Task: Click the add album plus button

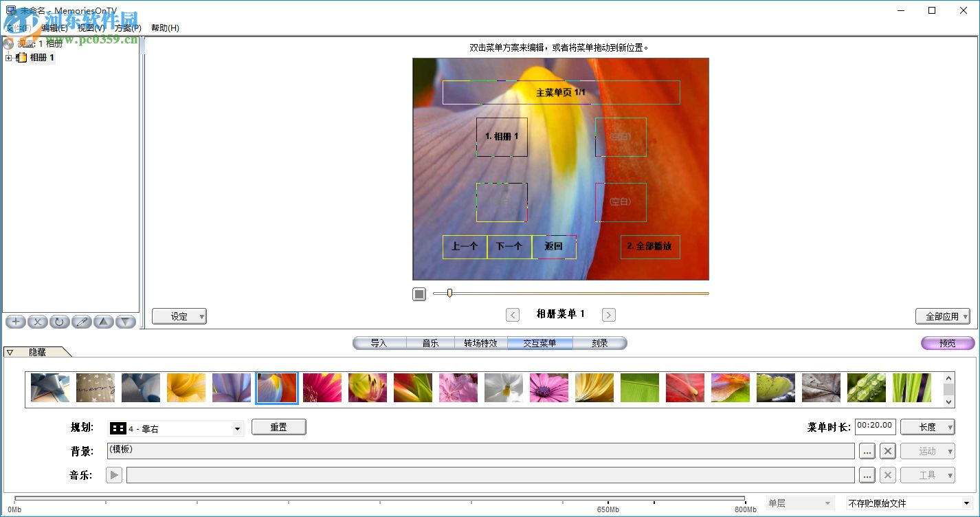Action: tap(16, 321)
